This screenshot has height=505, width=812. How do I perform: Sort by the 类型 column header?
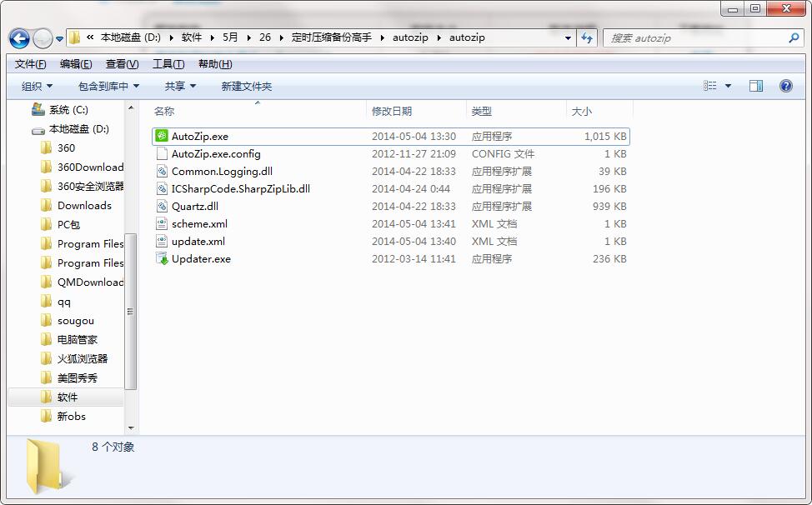[x=482, y=111]
